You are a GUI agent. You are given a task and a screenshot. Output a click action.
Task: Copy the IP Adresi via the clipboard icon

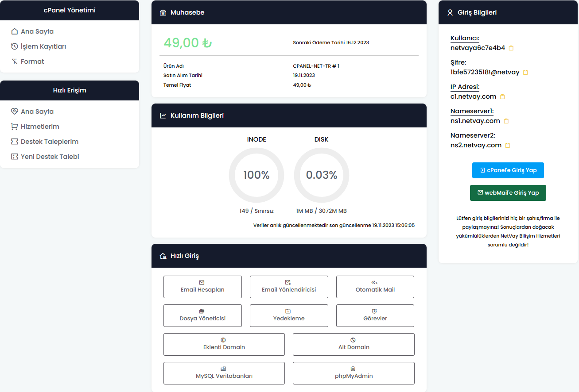click(503, 96)
